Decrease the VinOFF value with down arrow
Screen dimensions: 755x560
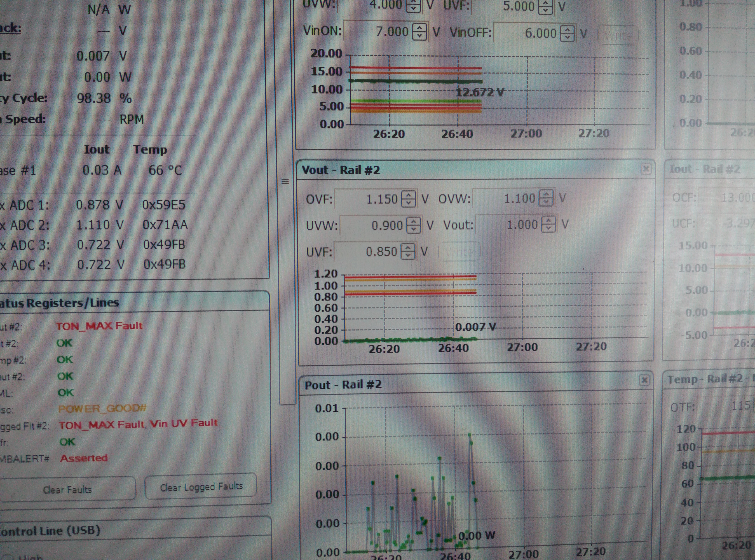pos(567,37)
